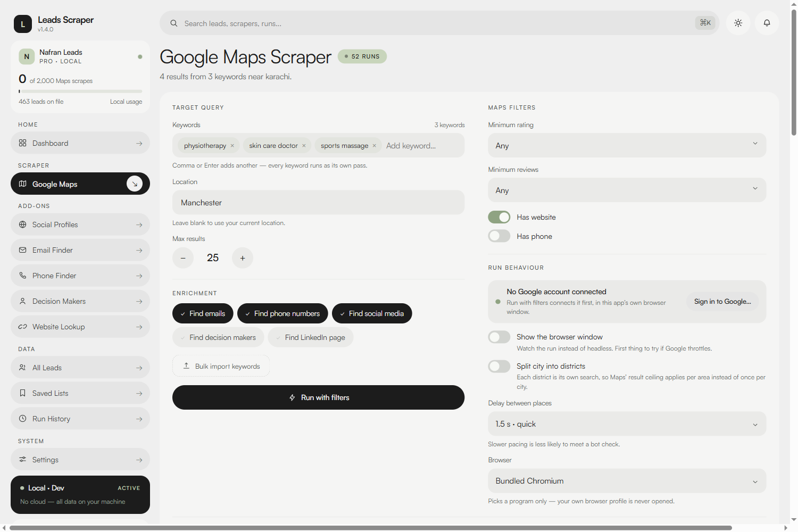Screen dimensions: 798x532
Task: Toggle the light/dark theme sun icon
Action: 738,23
